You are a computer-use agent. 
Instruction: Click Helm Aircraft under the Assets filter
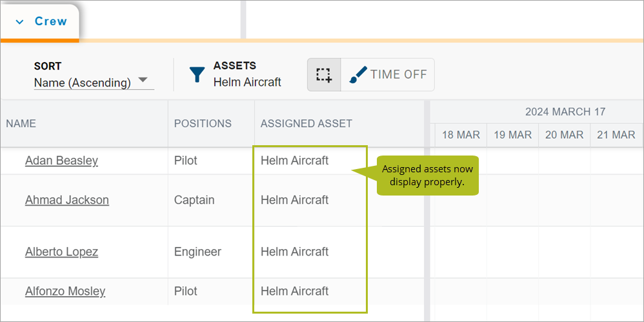[247, 82]
